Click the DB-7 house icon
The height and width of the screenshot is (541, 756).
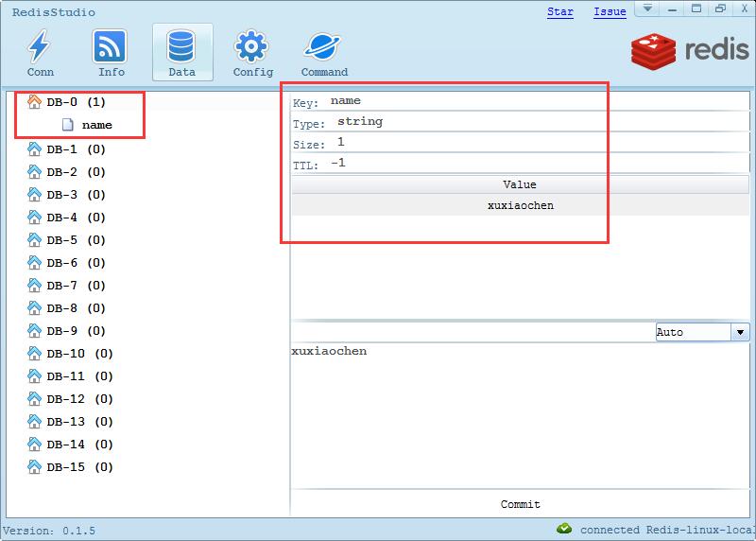(x=34, y=286)
